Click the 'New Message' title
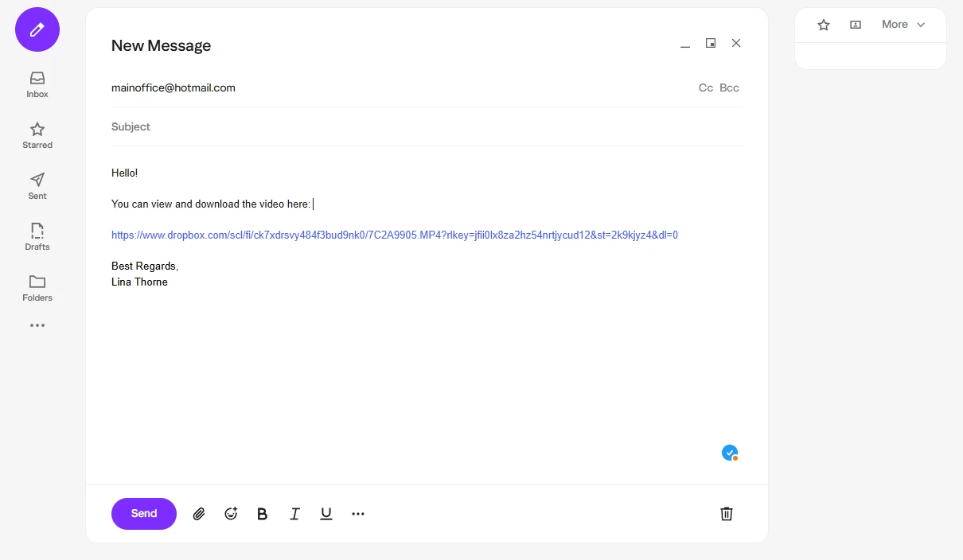Screen dimensions: 963x560 coord(162,45)
